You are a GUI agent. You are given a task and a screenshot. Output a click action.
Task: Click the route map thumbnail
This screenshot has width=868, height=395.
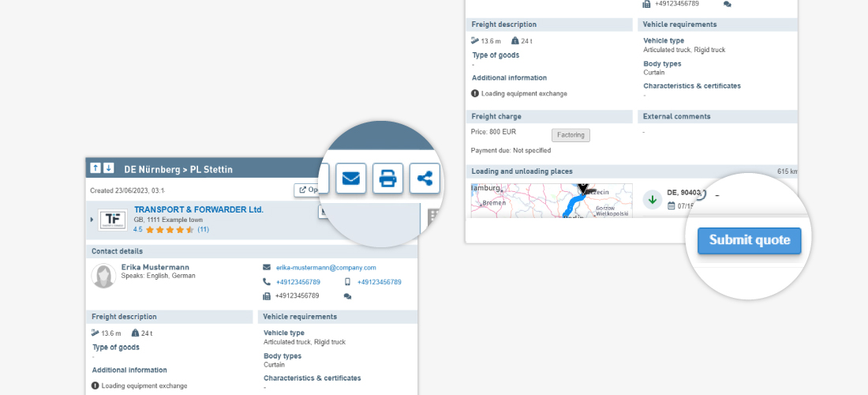(x=551, y=201)
